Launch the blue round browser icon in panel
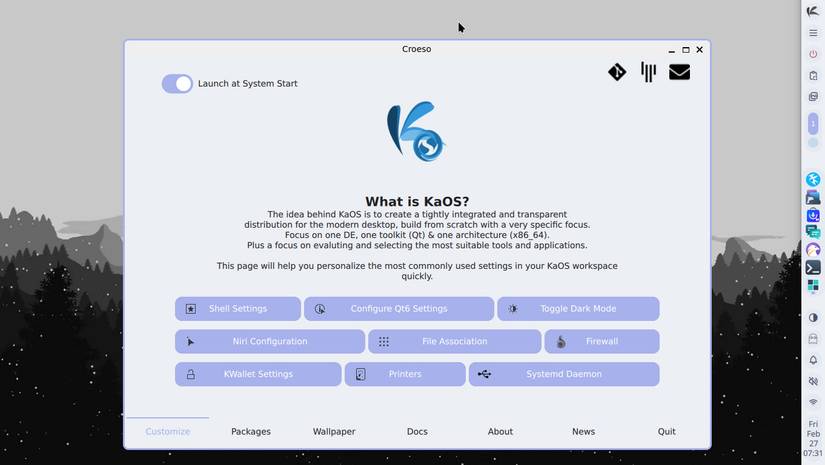Image resolution: width=825 pixels, height=465 pixels. (x=813, y=179)
